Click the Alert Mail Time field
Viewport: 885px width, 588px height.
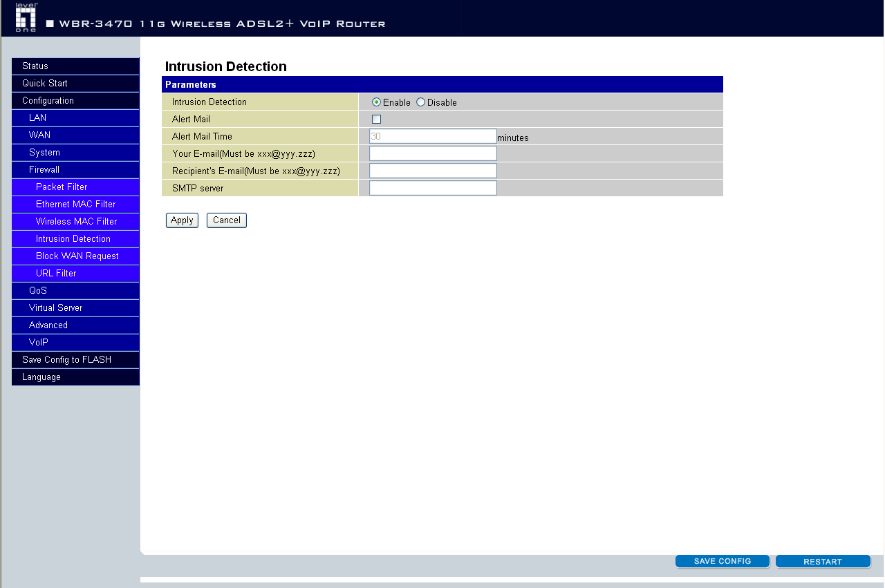[x=433, y=136]
